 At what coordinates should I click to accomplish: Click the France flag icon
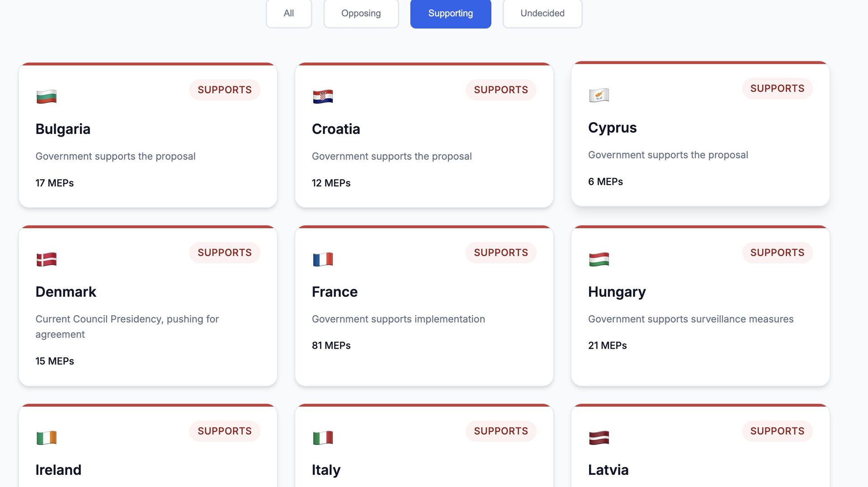point(323,260)
